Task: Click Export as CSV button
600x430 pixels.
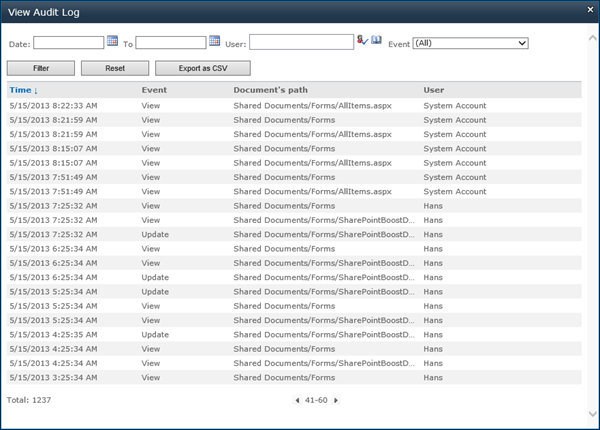Action: [x=203, y=68]
